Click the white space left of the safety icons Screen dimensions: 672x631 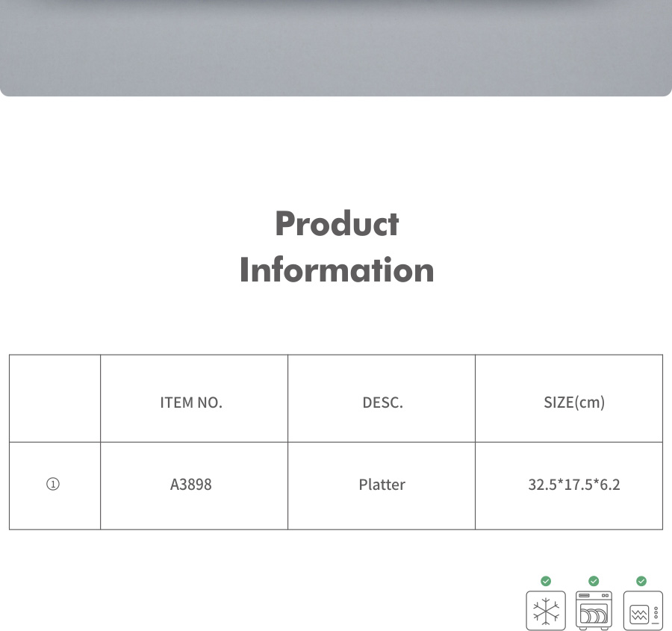click(x=261, y=597)
